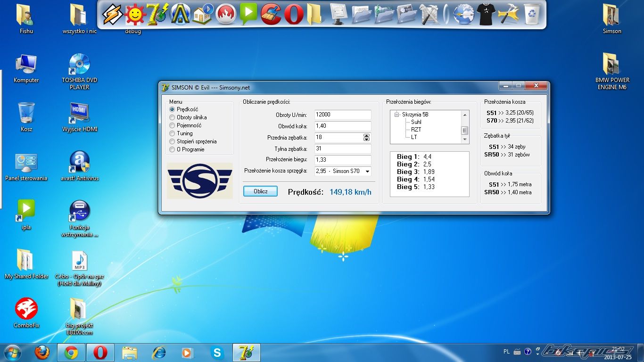This screenshot has height=362, width=644.
Task: Select the Suhl gearbox tree item
Action: (x=416, y=122)
